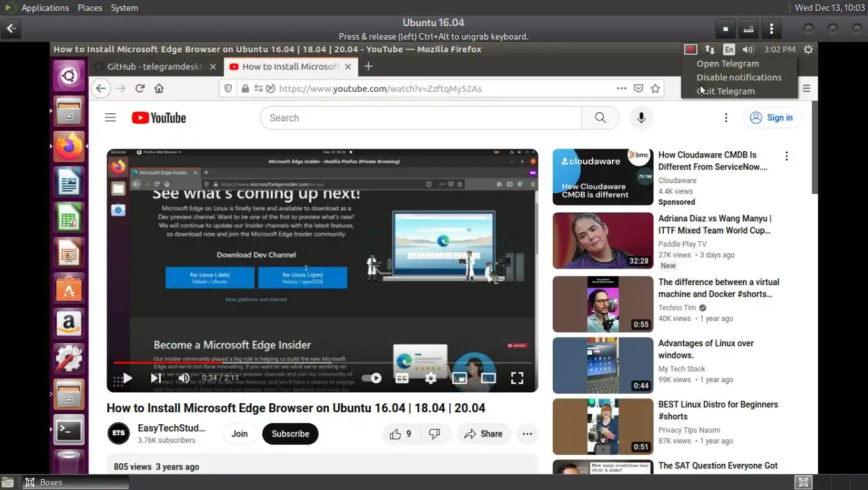Seek on the video progress bar

click(322, 362)
